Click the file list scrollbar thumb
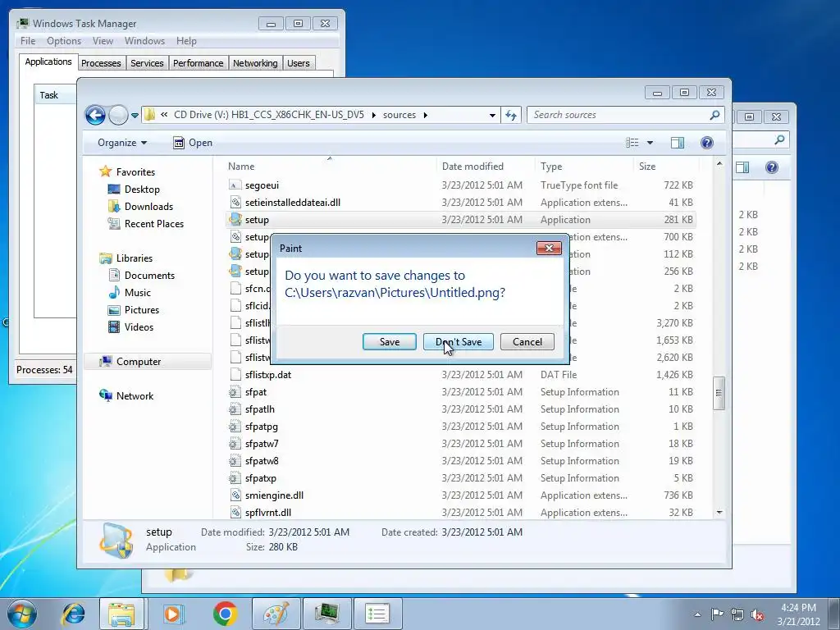 coord(719,393)
